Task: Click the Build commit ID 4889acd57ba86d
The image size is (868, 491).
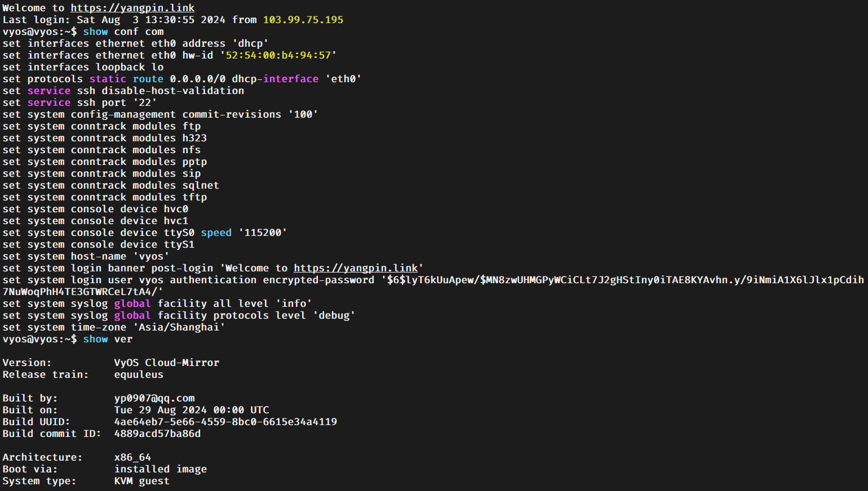Action: (x=157, y=434)
